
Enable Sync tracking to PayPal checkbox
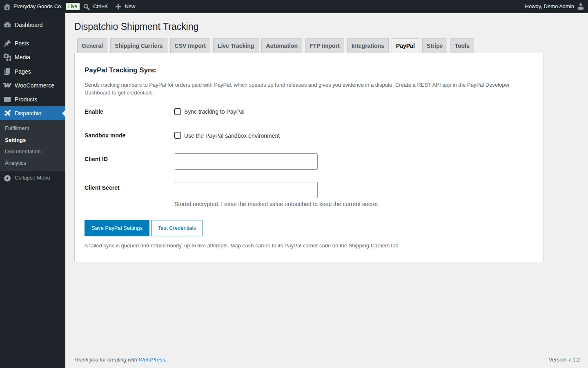tap(178, 112)
